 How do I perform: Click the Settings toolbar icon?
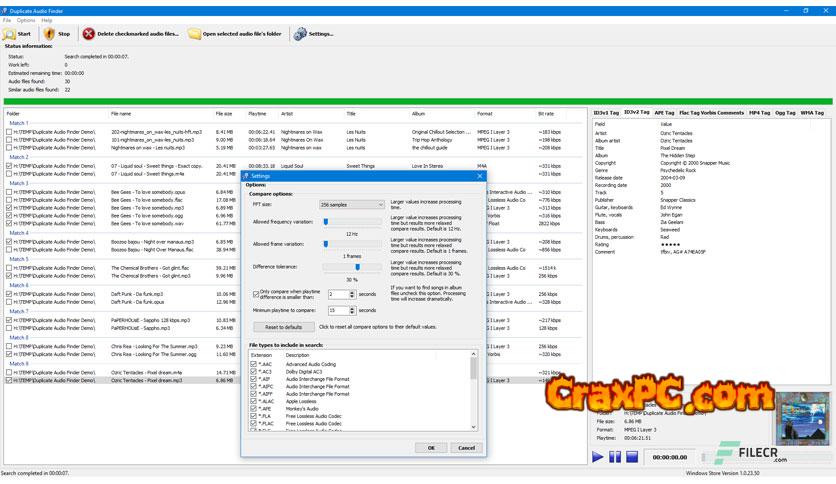coord(300,34)
